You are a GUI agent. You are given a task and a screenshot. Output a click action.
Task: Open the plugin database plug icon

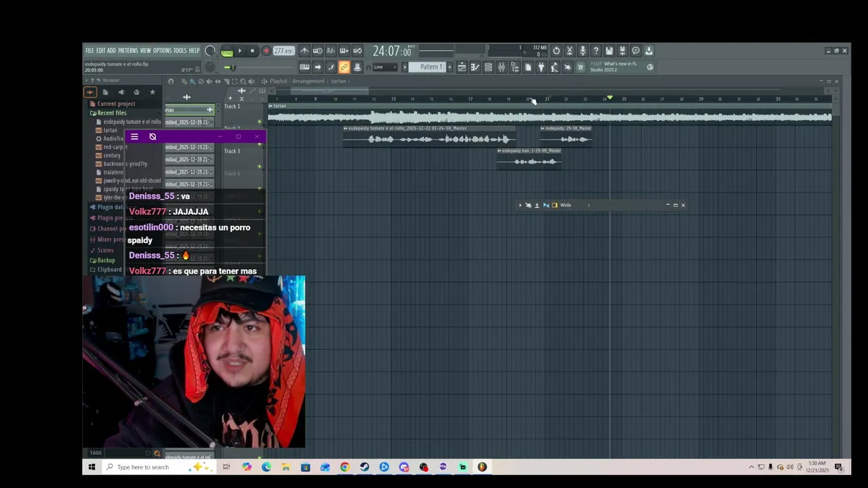541,67
